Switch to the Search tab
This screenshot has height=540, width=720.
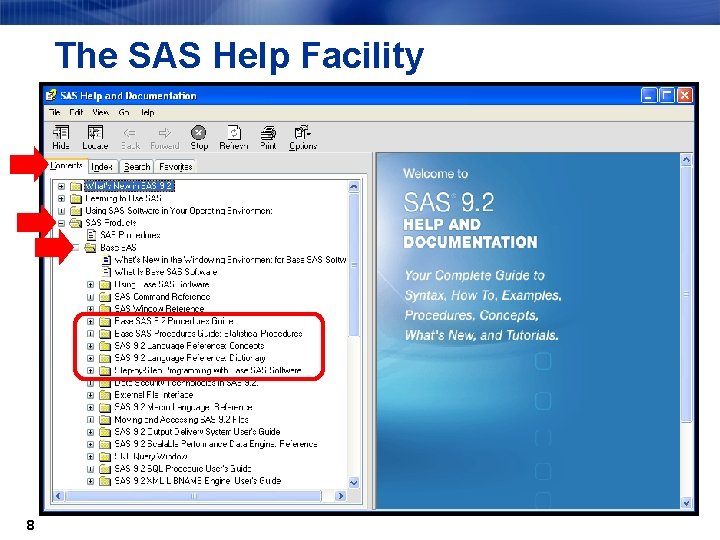[137, 167]
